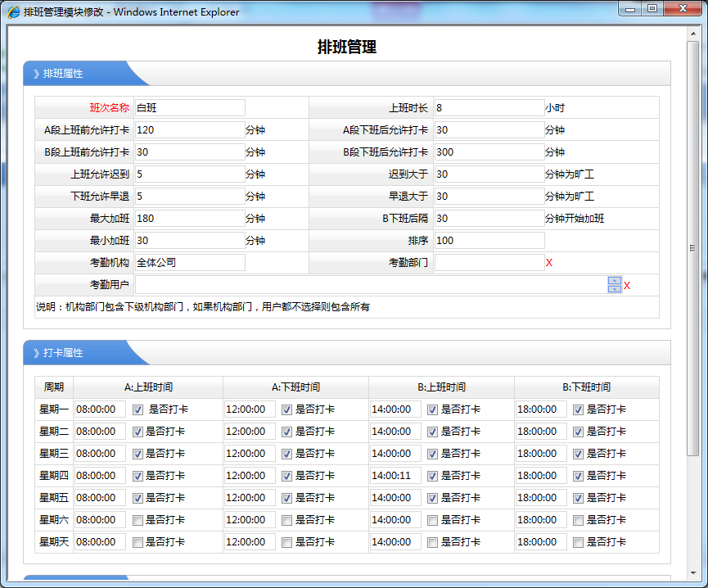Click the vertical scrollbar thumb
Viewport: 708px width, 588px height.
692,246
